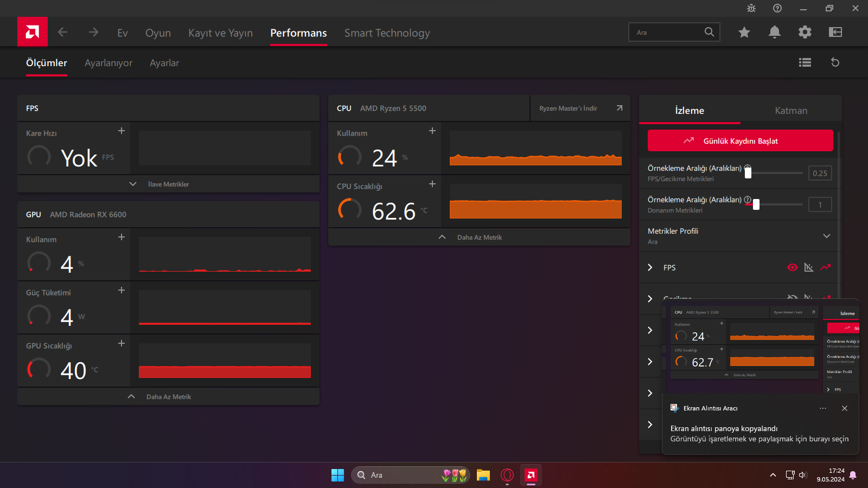
Task: Open favorites with the star icon
Action: [x=744, y=33]
